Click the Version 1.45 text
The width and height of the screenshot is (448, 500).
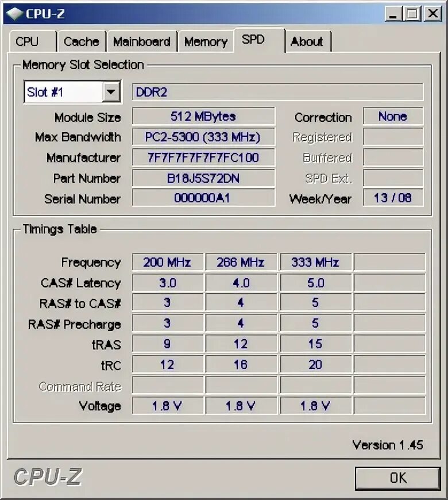(x=388, y=445)
